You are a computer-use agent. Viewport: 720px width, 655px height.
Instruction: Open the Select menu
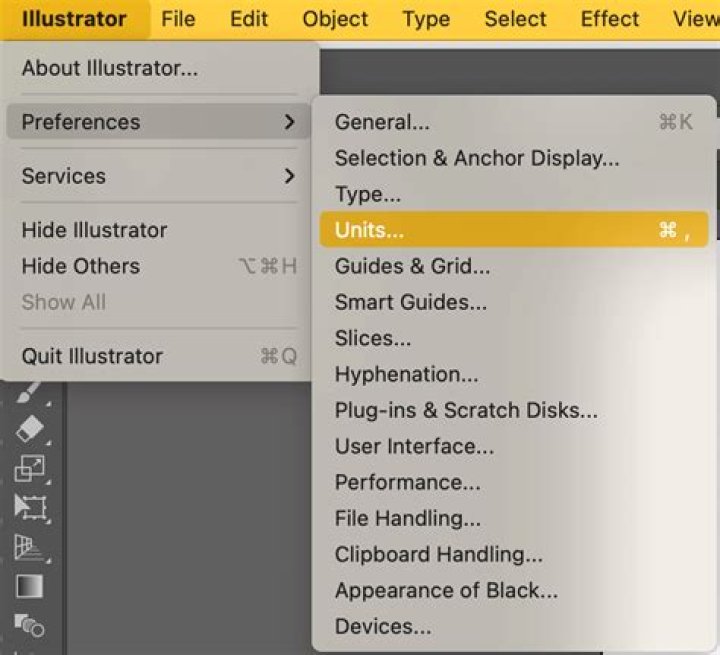pyautogui.click(x=515, y=19)
